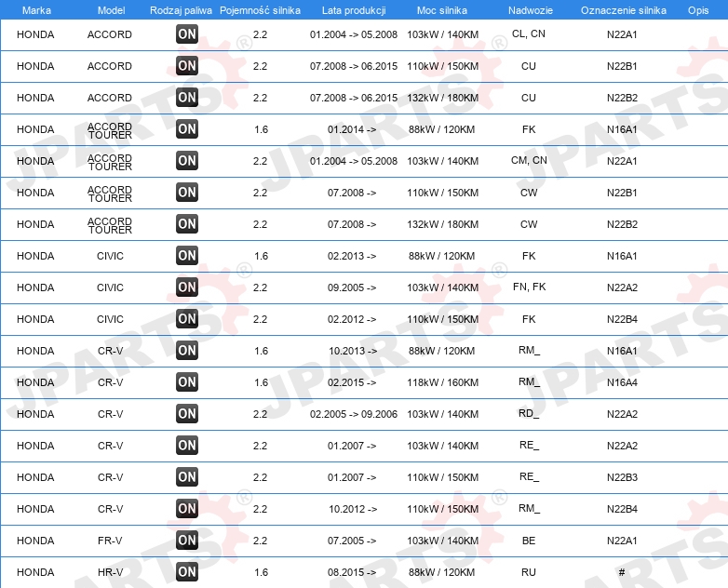The height and width of the screenshot is (588, 728).
Task: Select engine size 2.2 in the FR-V row
Action: tap(260, 541)
